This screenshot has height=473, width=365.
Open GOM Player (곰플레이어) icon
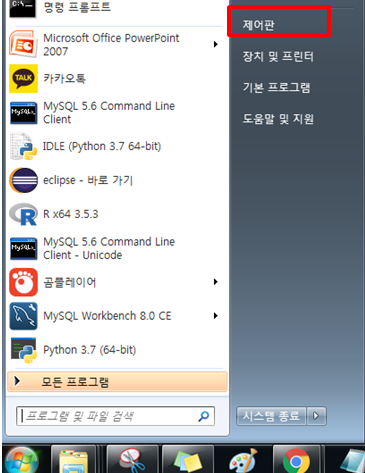[23, 282]
